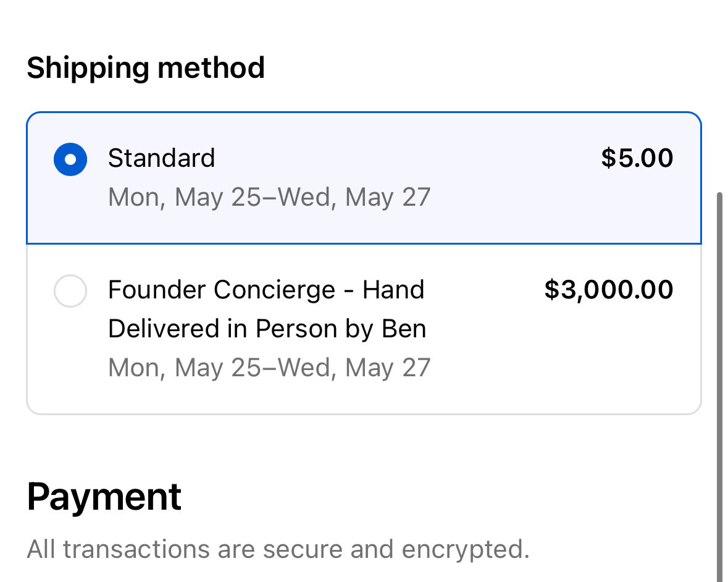Click the transactions secure and encrypted notice
The height and width of the screenshot is (582, 728).
[x=278, y=549]
